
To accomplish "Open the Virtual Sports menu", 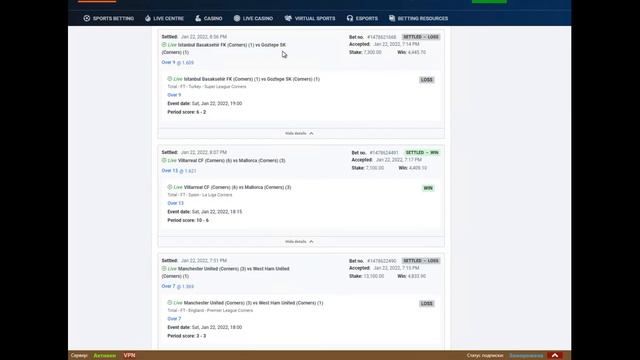I will coord(310,18).
